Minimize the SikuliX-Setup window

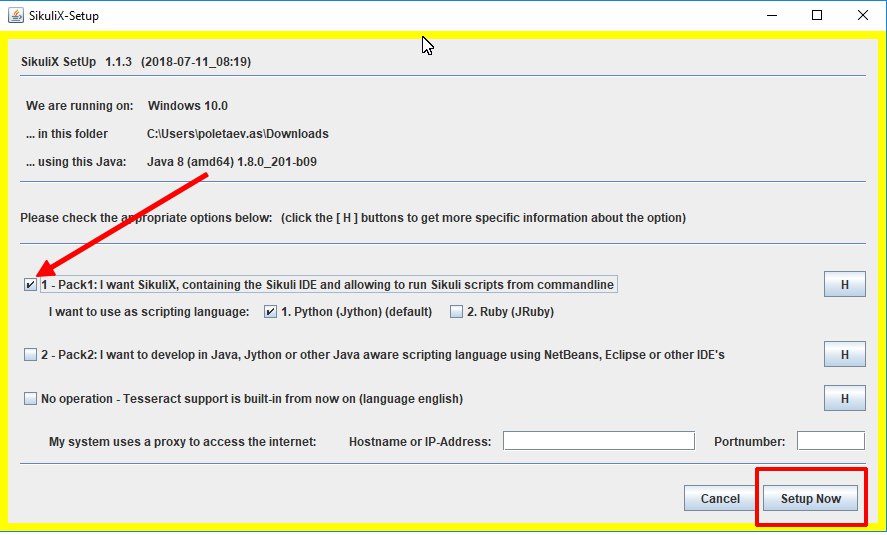tap(772, 15)
